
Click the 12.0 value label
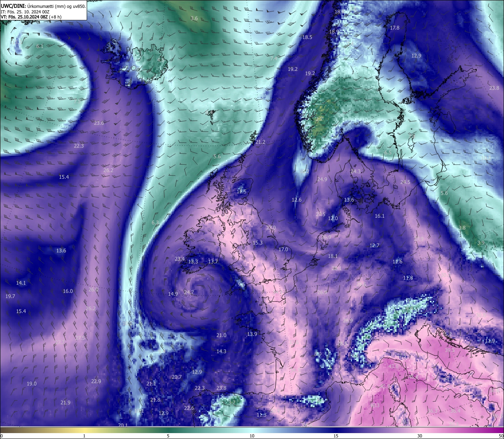[333, 219]
